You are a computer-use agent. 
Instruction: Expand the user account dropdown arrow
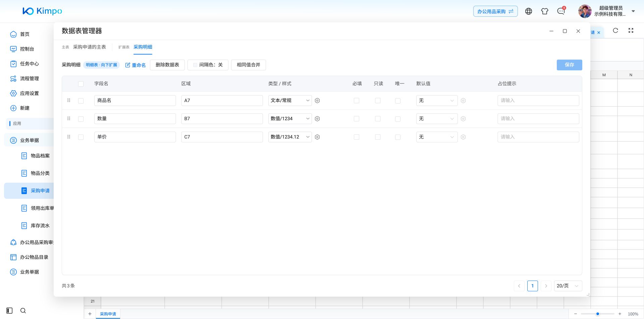pyautogui.click(x=633, y=11)
